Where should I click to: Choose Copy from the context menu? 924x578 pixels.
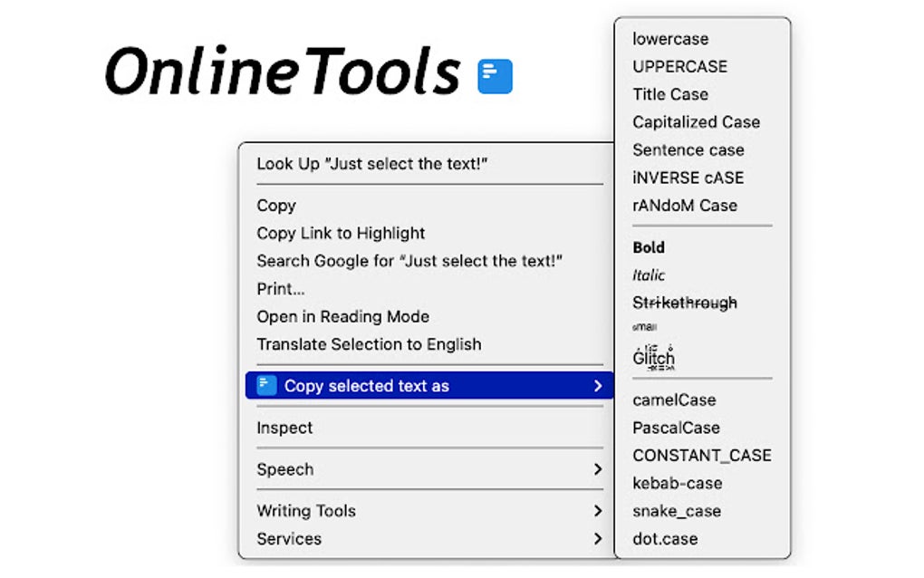pyautogui.click(x=276, y=206)
